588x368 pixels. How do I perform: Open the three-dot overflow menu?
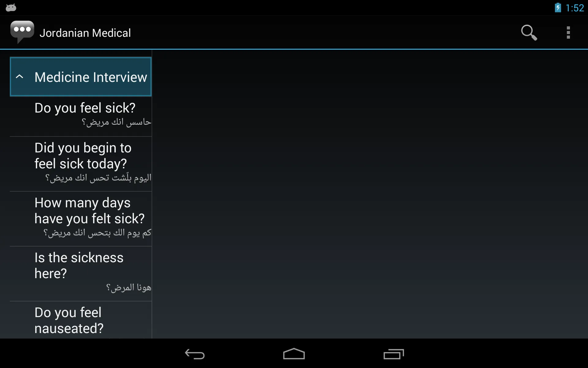click(x=569, y=32)
